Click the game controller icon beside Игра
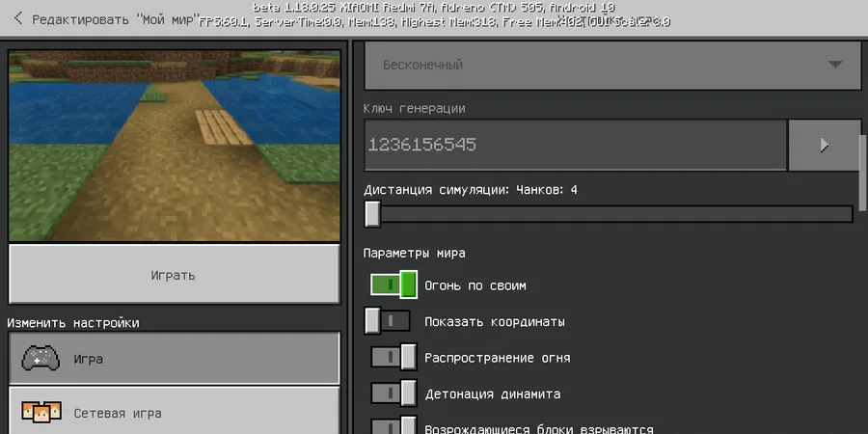 click(x=41, y=359)
